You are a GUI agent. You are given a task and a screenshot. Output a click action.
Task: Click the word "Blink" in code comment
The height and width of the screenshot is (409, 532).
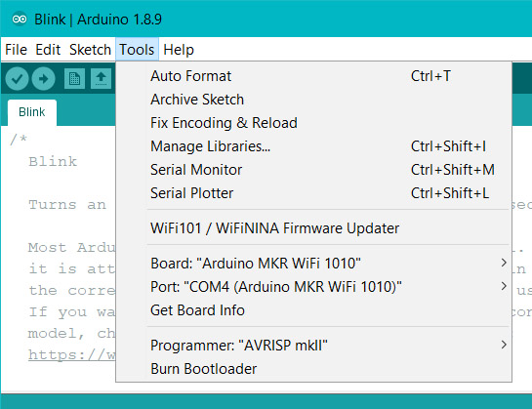coord(53,162)
